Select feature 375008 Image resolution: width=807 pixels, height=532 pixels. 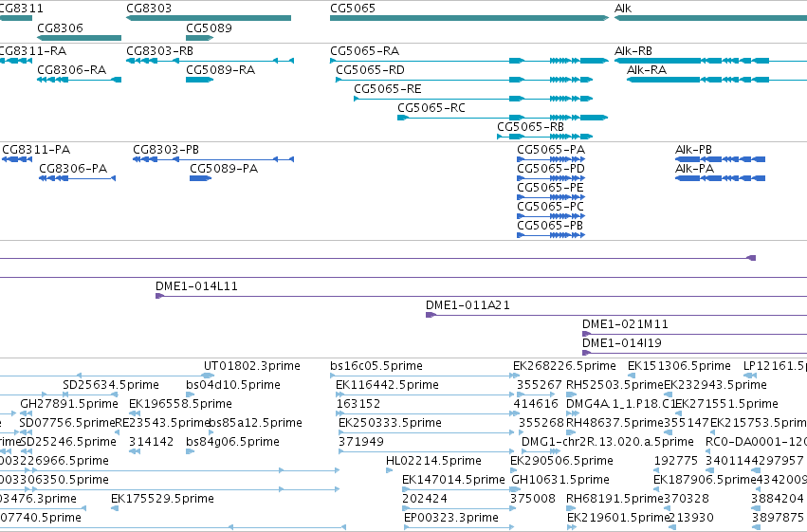(533, 499)
